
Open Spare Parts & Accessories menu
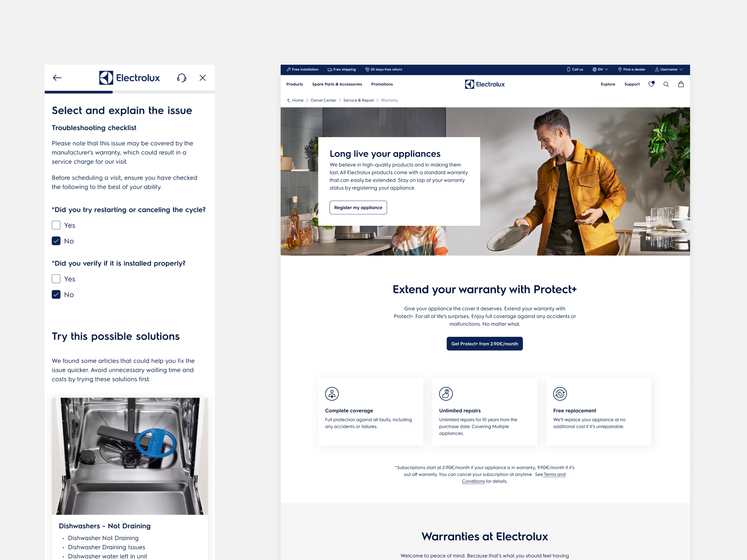pyautogui.click(x=337, y=84)
